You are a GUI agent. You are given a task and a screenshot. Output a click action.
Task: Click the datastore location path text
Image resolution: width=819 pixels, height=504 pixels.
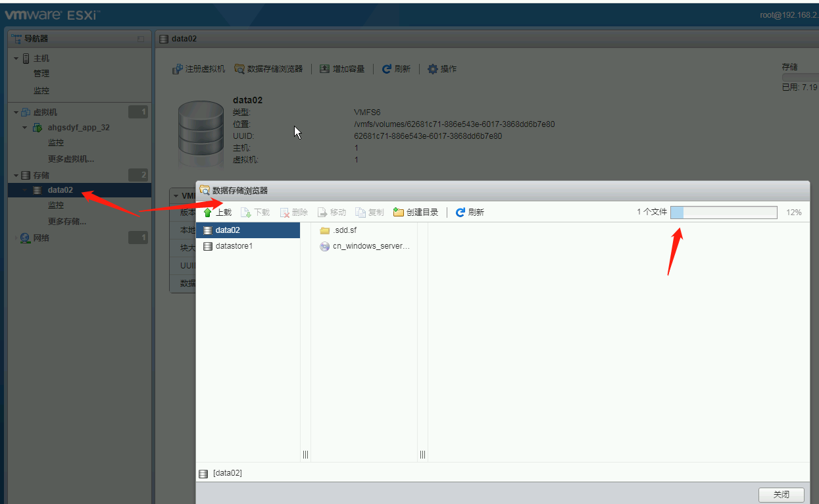coord(455,124)
